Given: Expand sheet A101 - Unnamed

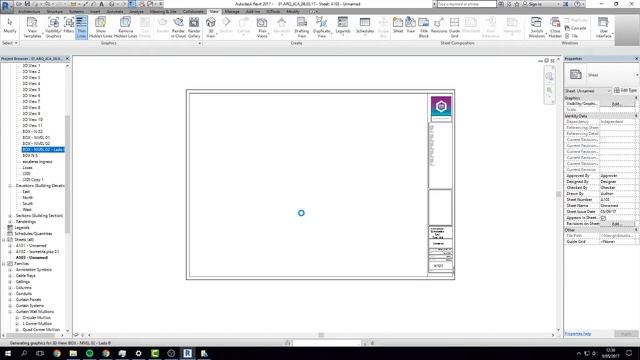Looking at the screenshot, I should click(10, 246).
